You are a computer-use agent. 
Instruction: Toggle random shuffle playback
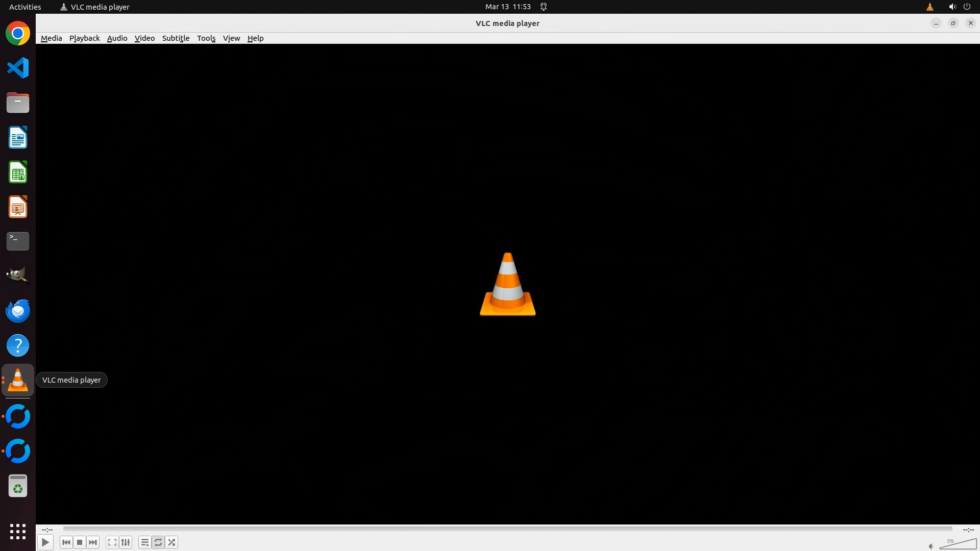(x=172, y=542)
